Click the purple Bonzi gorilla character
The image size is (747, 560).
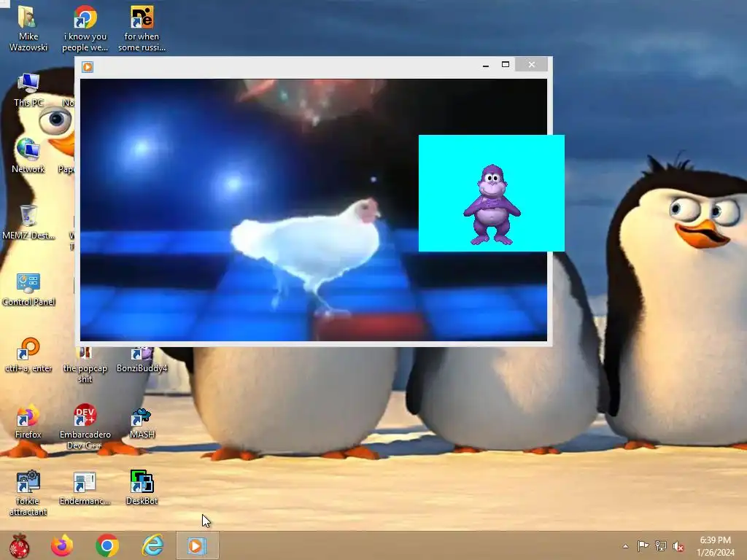coord(492,205)
